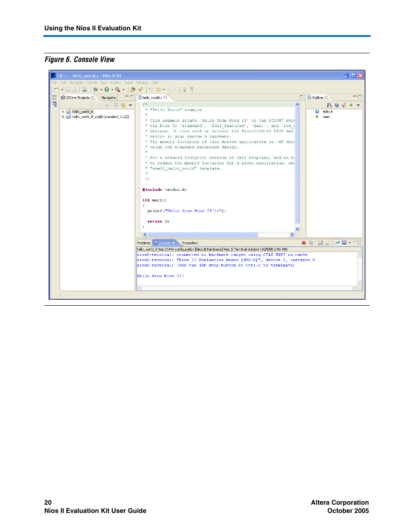This screenshot has width=414, height=532.
Task: Open the Back history dropdown arrow
Action: [164, 90]
